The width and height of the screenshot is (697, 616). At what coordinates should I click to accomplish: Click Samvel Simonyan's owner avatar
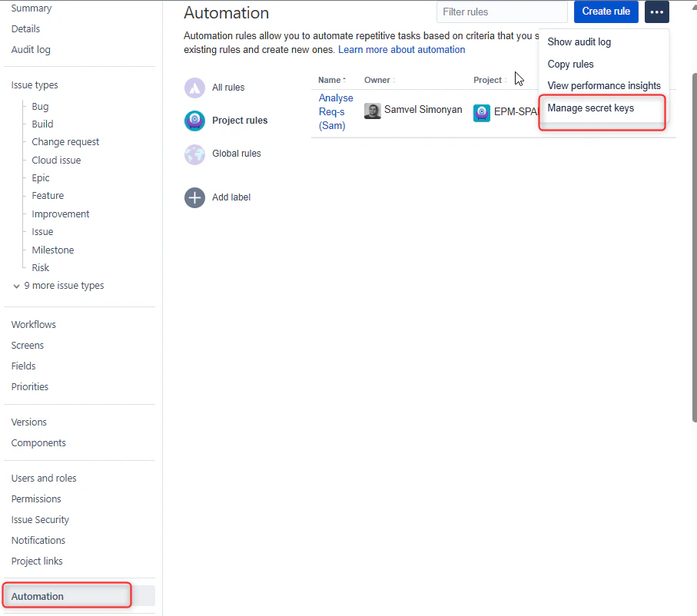tap(372, 111)
